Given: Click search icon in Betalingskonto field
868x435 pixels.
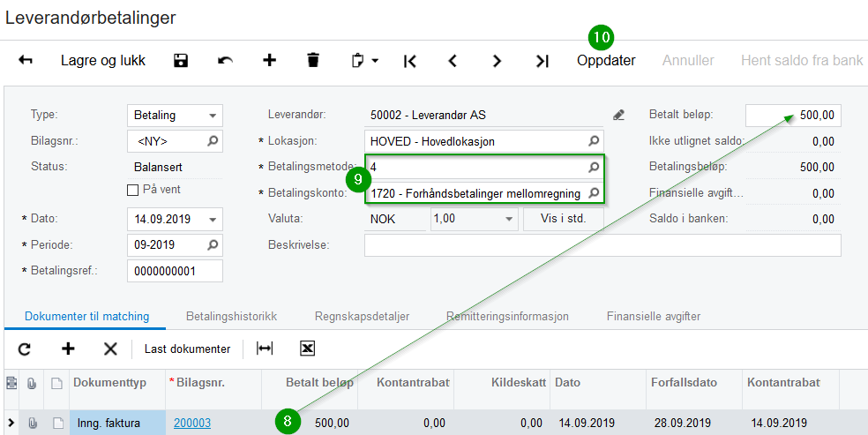Looking at the screenshot, I should pos(593,193).
